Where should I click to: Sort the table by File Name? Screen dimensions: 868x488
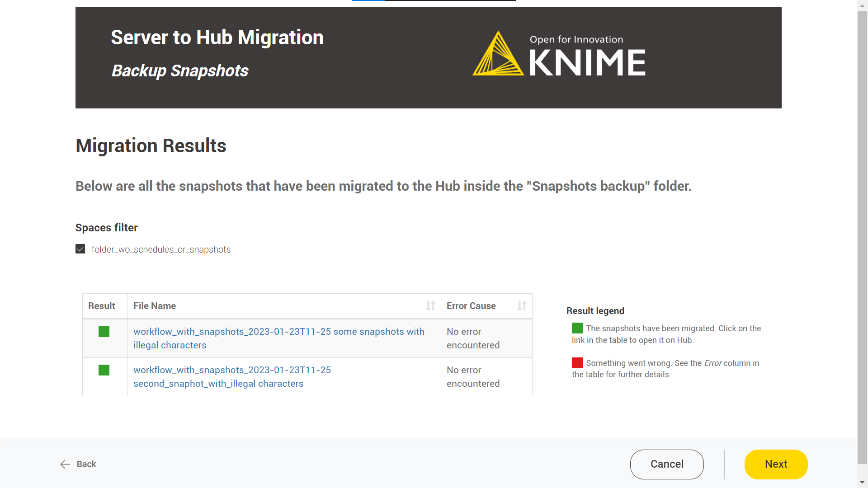point(430,306)
